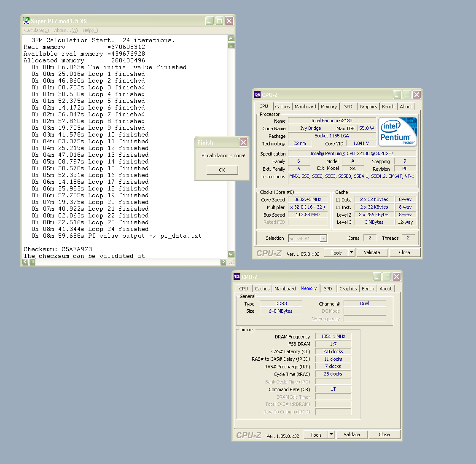Minimize the Super PI window
The width and height of the screenshot is (476, 464).
pos(210,21)
